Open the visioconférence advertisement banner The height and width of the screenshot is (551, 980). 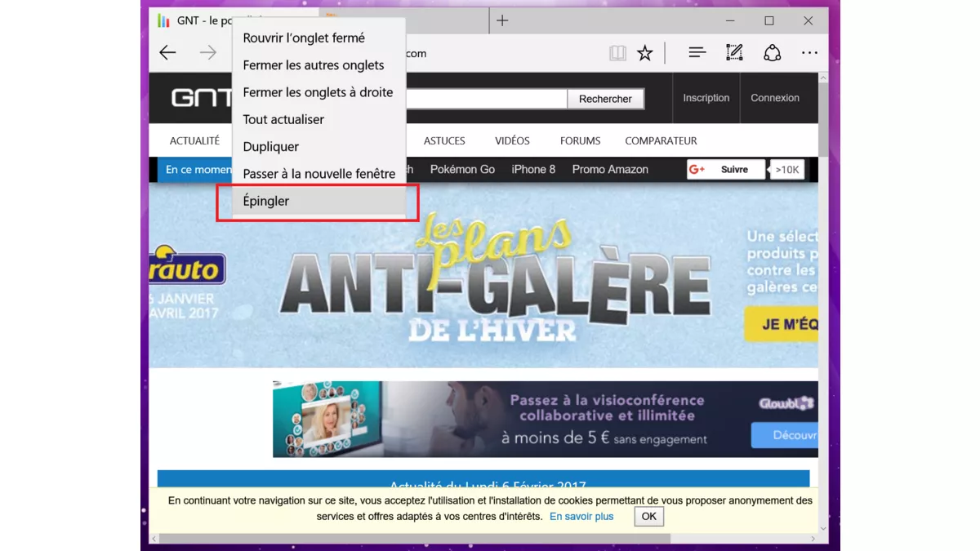pos(545,420)
